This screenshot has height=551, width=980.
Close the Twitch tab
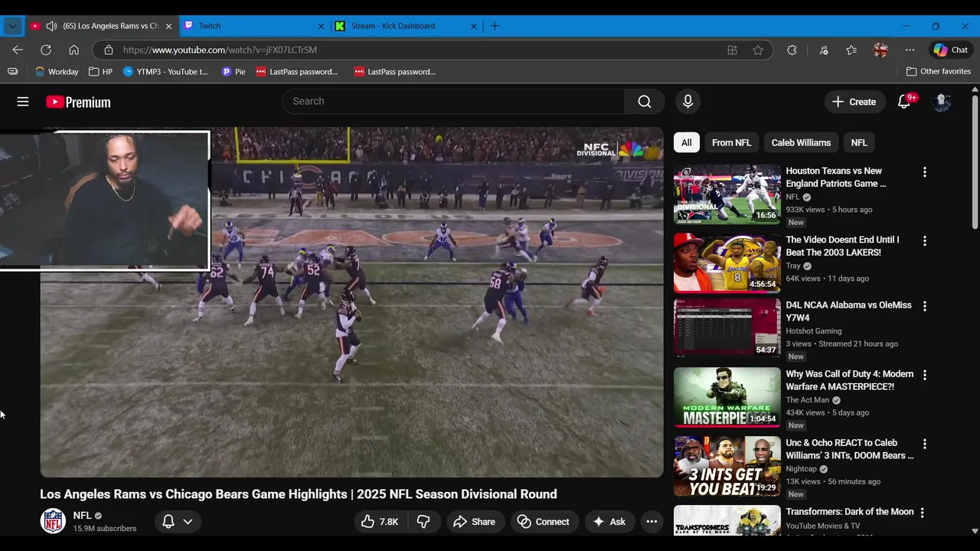pyautogui.click(x=322, y=26)
